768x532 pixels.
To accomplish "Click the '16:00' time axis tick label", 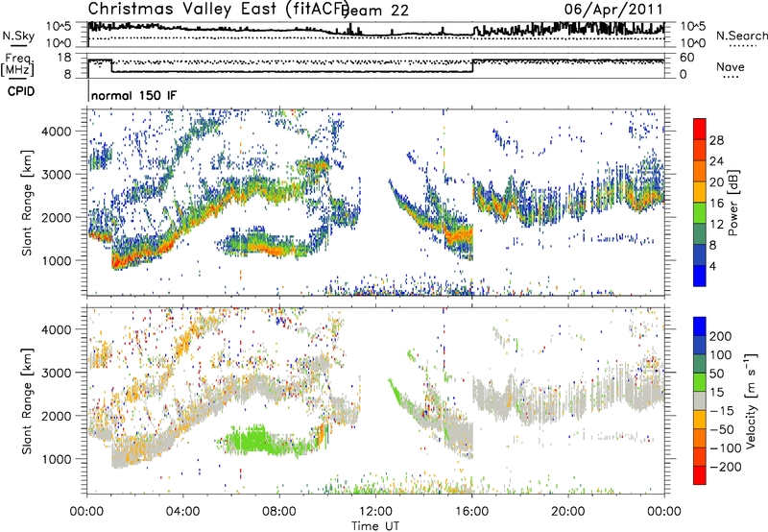I will [472, 512].
